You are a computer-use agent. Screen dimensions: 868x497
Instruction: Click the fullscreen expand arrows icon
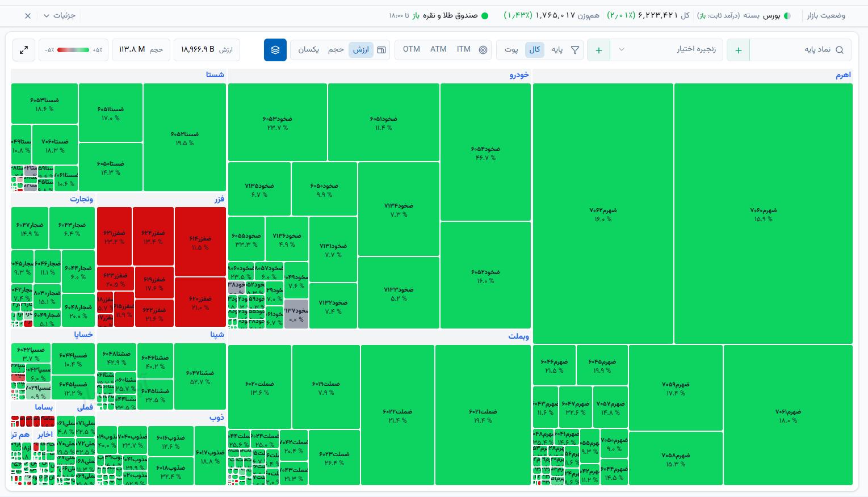coord(24,50)
